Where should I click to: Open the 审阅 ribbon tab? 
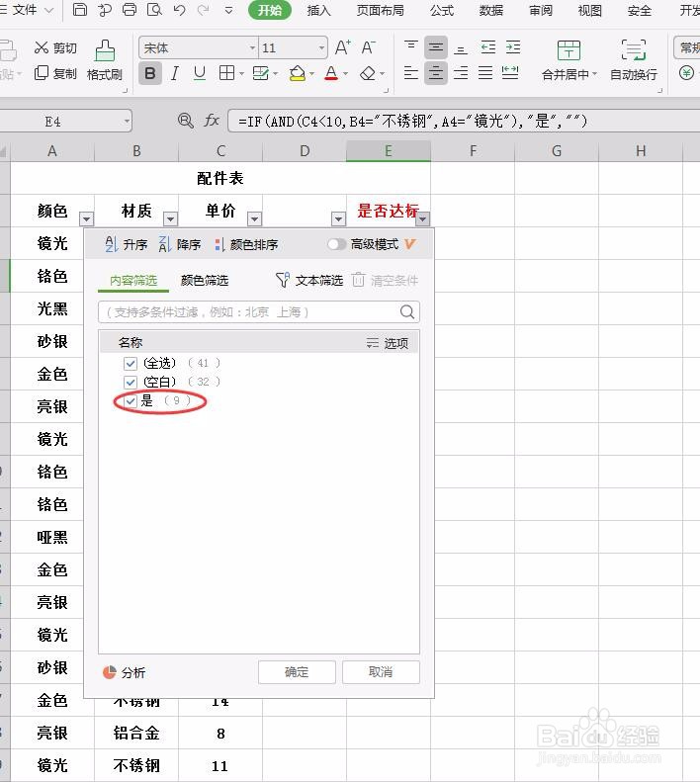pos(541,10)
